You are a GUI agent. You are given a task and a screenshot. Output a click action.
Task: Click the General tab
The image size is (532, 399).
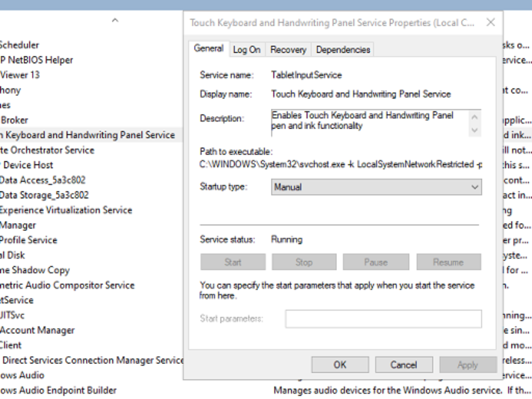point(208,49)
